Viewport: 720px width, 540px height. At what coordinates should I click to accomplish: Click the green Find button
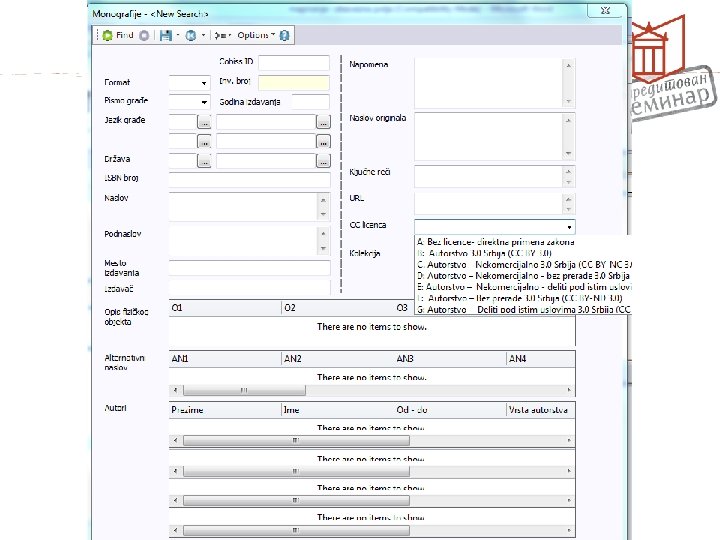[x=118, y=35]
